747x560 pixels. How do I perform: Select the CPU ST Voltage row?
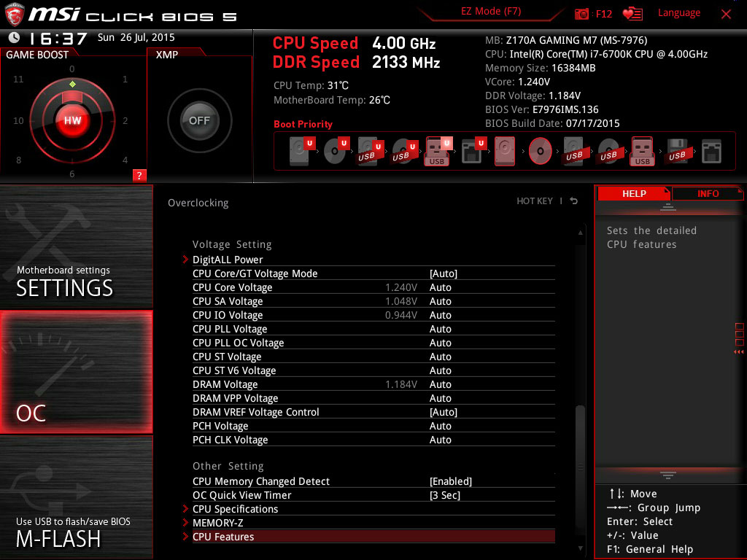click(373, 357)
